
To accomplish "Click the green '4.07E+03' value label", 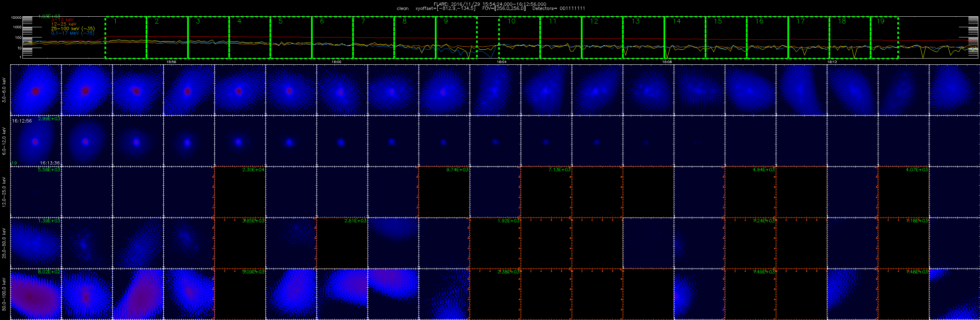I will point(917,170).
